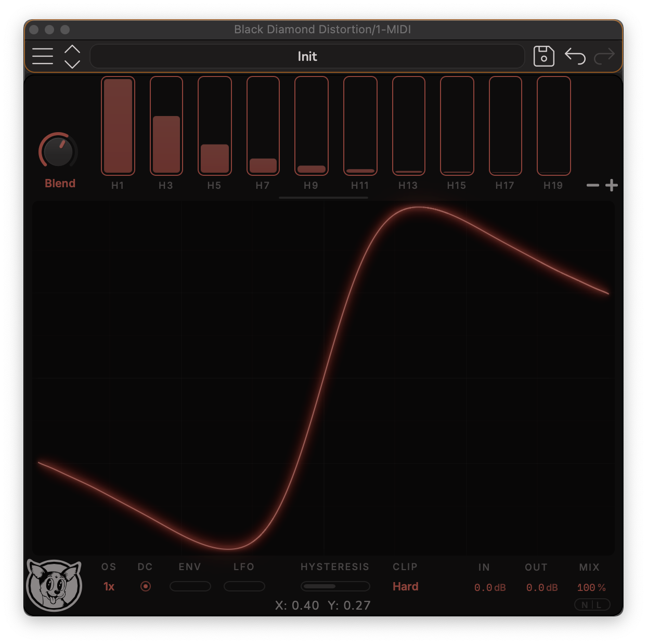Image resolution: width=647 pixels, height=644 pixels.
Task: Click the window title Black Diamond Distortion/1-MIDI
Action: tap(322, 29)
